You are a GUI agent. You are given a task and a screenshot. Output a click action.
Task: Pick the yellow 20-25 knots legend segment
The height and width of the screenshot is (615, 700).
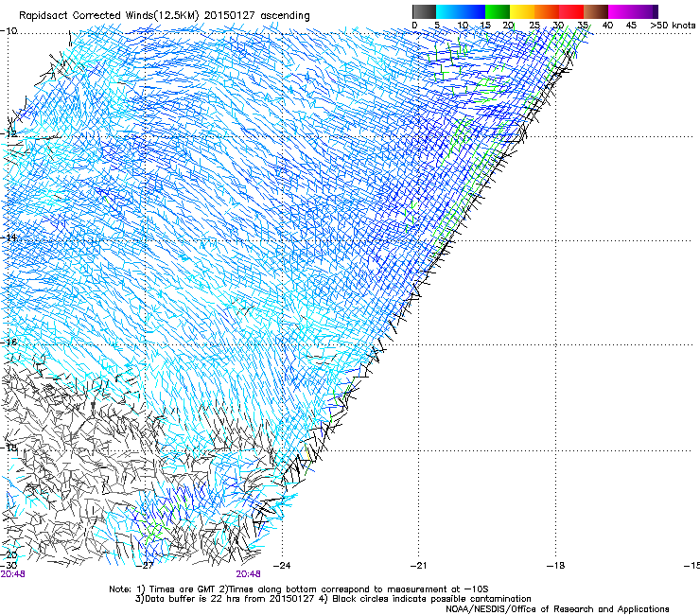[522, 11]
